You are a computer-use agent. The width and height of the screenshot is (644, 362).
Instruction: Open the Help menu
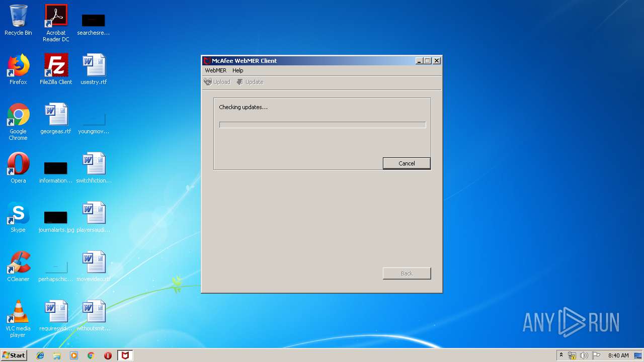pyautogui.click(x=238, y=70)
